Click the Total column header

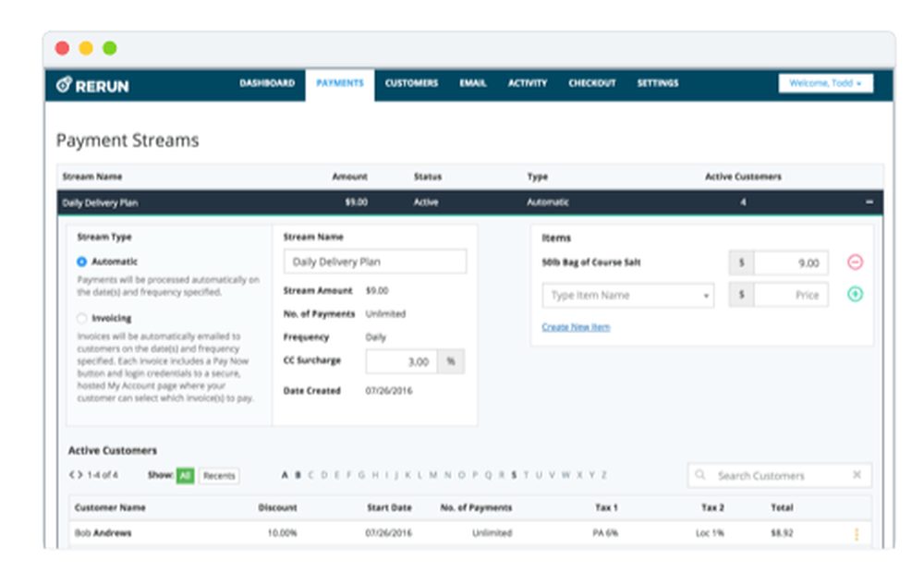click(x=782, y=507)
